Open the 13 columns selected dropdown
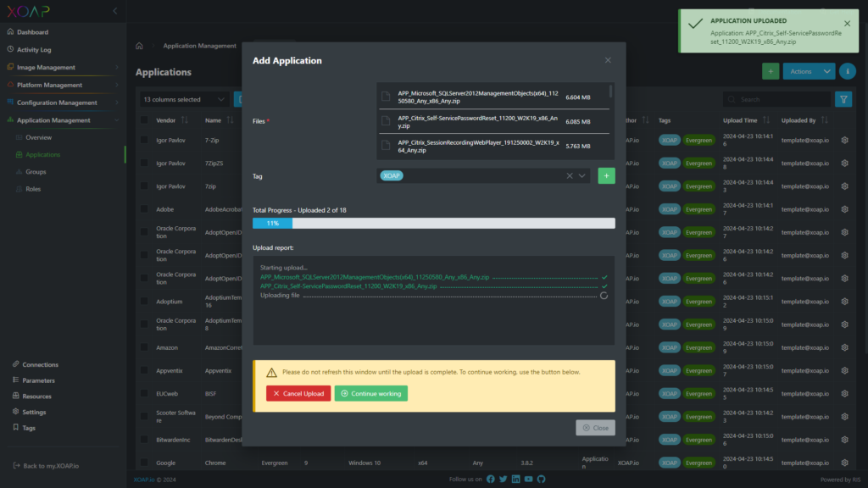This screenshot has height=488, width=868. pyautogui.click(x=184, y=100)
